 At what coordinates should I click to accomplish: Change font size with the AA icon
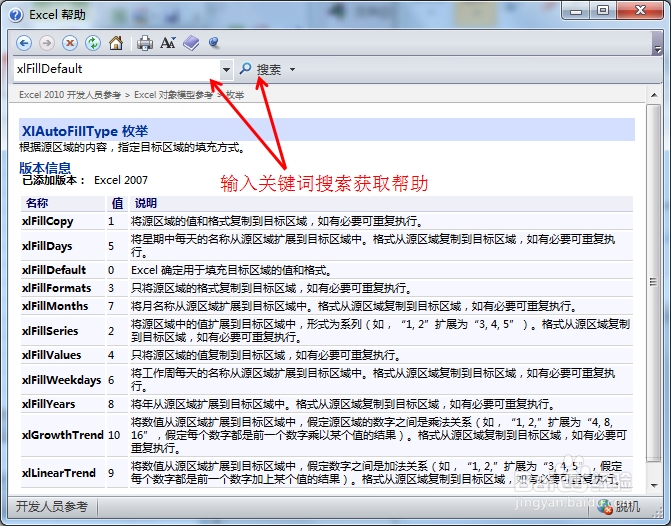(x=168, y=43)
